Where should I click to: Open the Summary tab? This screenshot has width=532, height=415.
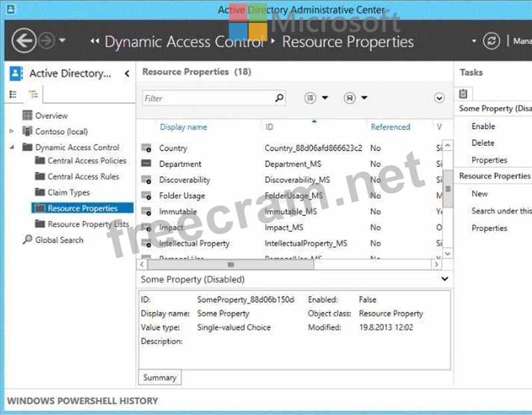[x=160, y=377]
